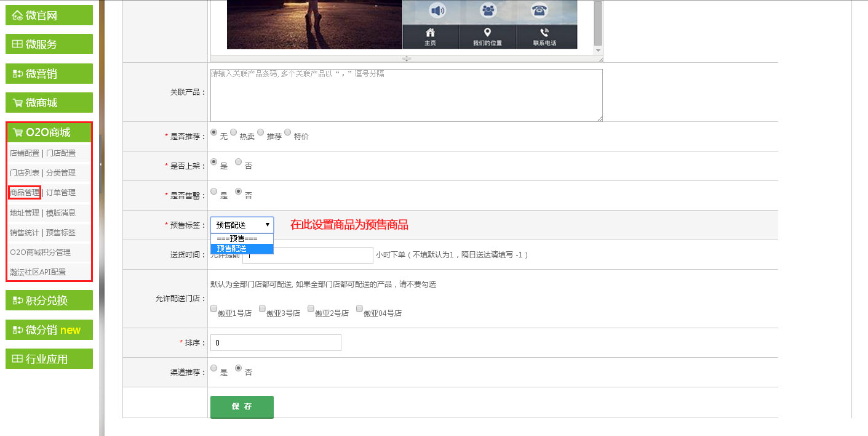Click the home icon labeled 主页
The height and width of the screenshot is (436, 868).
coord(430,33)
